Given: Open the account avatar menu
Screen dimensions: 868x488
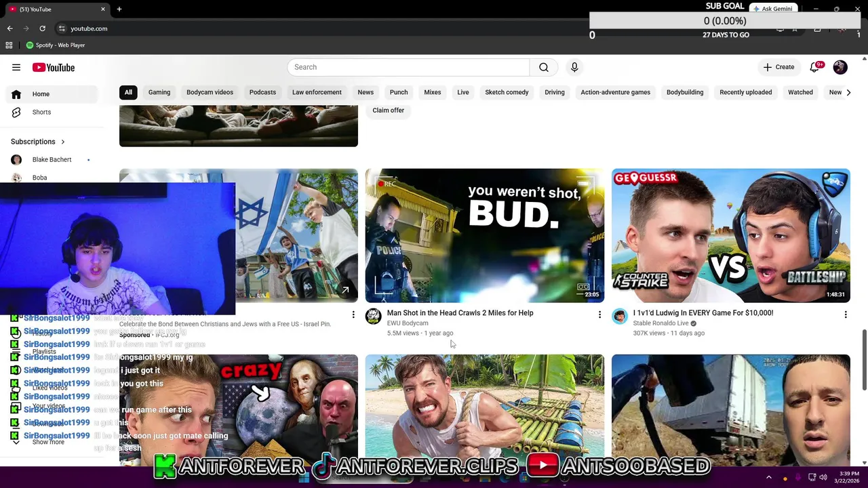Looking at the screenshot, I should 840,67.
